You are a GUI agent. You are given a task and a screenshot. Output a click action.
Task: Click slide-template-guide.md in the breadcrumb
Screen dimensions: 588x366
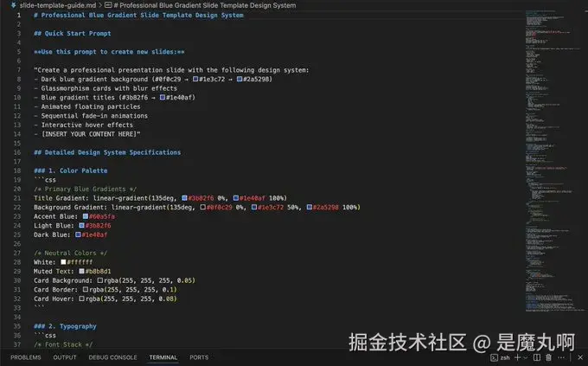click(x=58, y=5)
